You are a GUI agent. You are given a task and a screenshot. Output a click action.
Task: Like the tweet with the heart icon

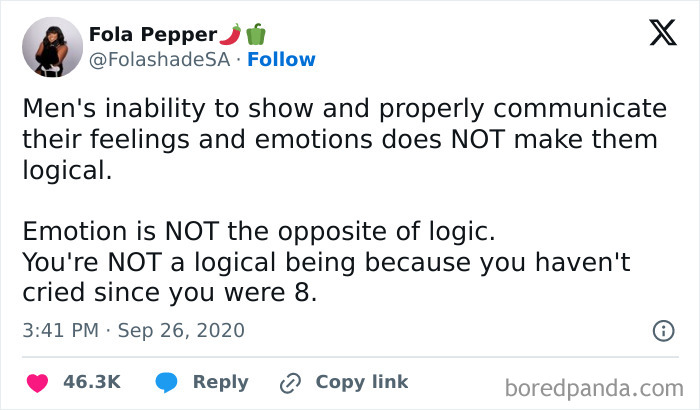tap(39, 382)
